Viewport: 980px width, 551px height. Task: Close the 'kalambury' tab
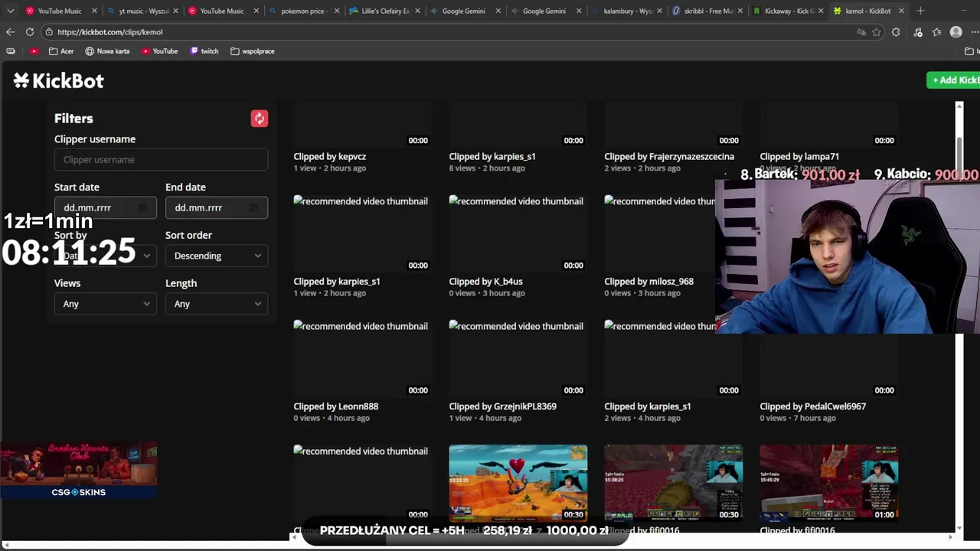click(660, 11)
